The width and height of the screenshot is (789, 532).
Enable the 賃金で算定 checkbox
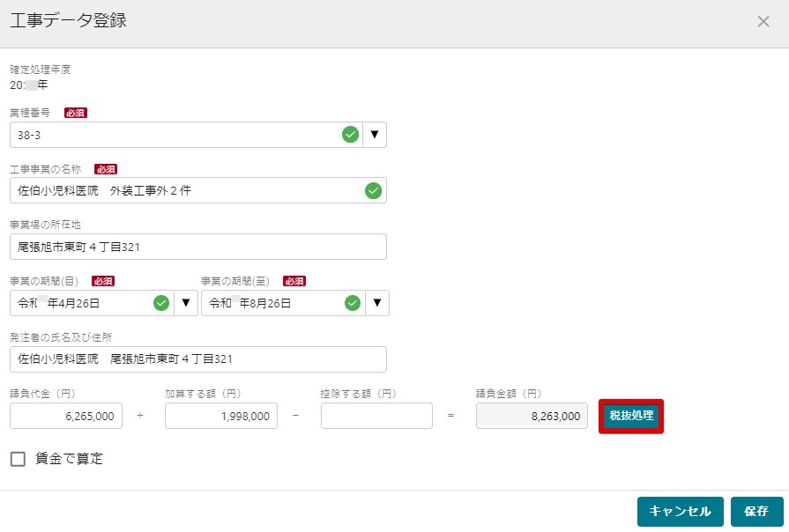[19, 459]
